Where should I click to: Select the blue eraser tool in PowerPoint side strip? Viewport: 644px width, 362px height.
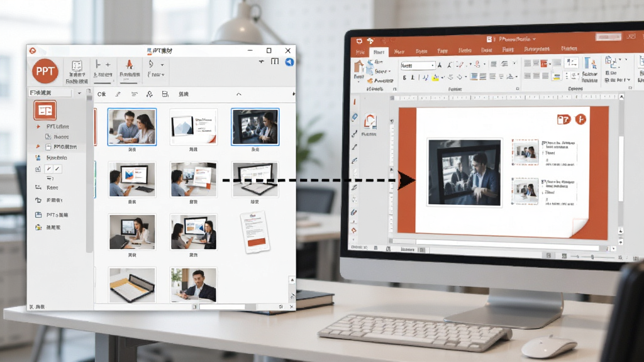coord(355,118)
